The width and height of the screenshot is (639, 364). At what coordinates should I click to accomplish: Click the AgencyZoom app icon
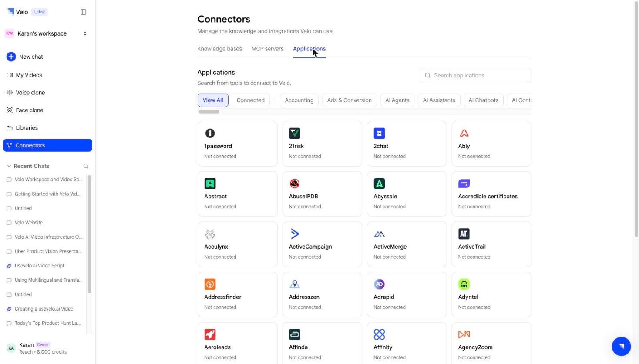(464, 334)
